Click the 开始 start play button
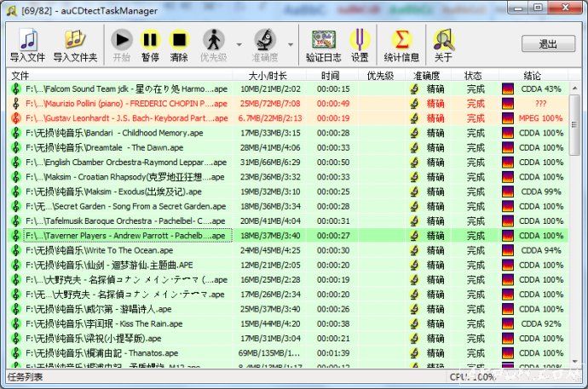This screenshot has width=588, height=389. 122,40
